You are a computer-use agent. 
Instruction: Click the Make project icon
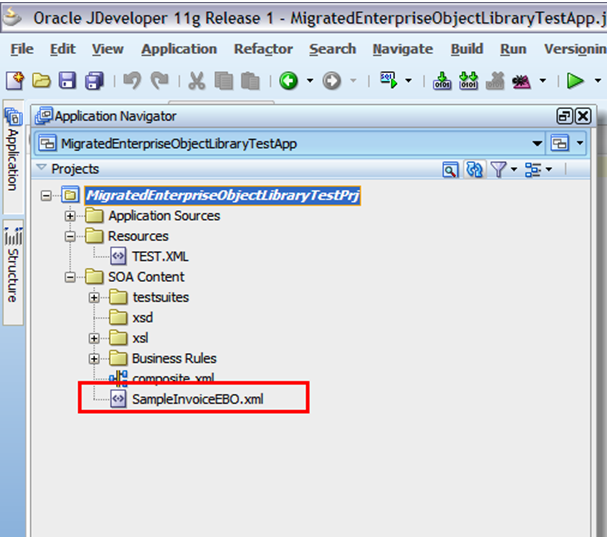(442, 81)
